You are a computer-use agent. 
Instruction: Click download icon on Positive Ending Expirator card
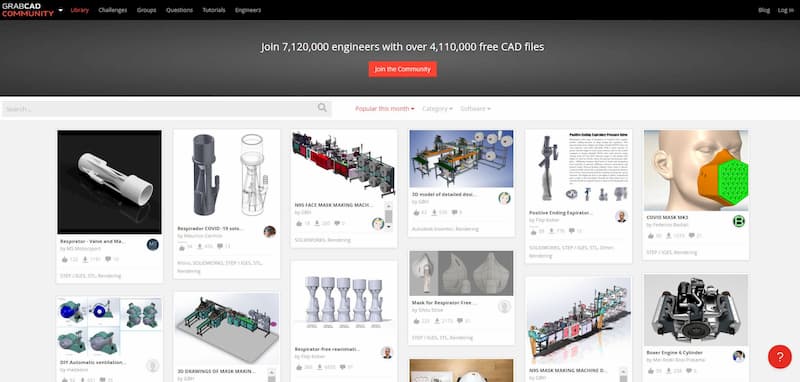coord(552,231)
